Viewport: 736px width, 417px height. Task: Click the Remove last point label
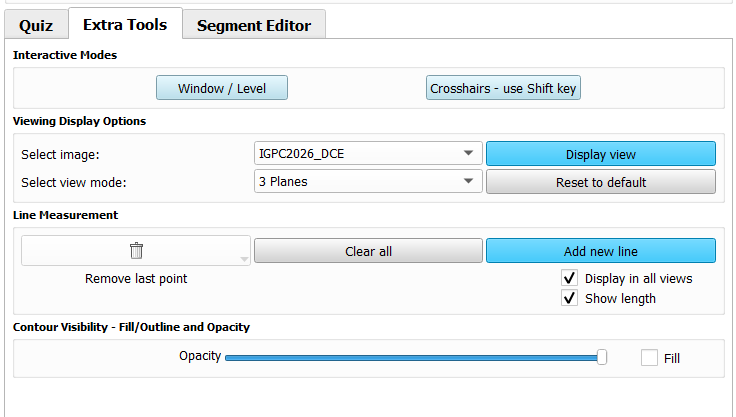click(x=136, y=279)
